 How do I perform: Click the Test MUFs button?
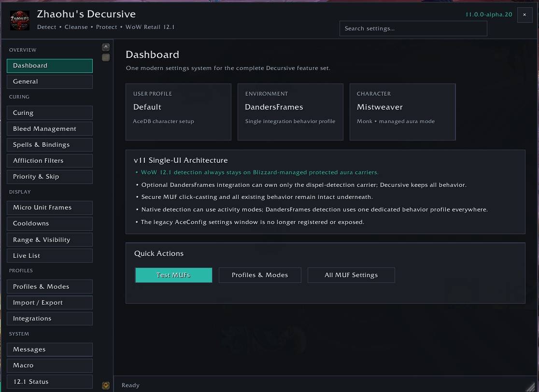tap(173, 275)
